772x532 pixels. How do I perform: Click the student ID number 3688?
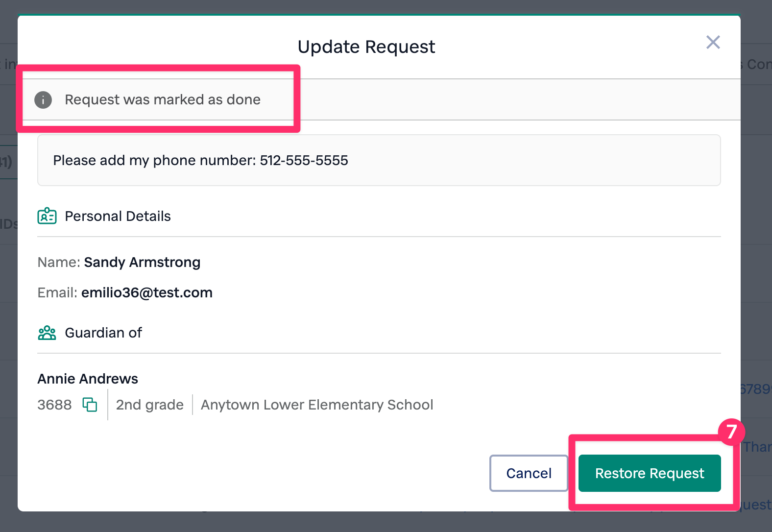54,405
